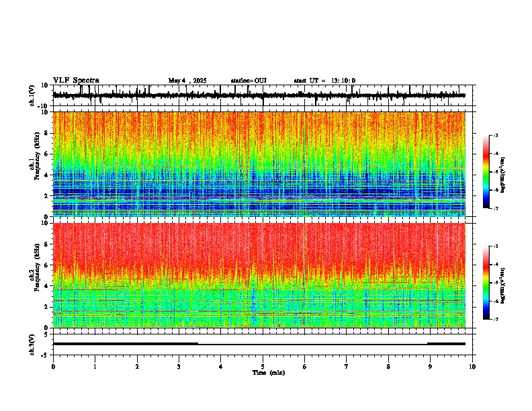This screenshot has height=411, width=532.
Task: Click the ch.1 spectrogram color scale bar
Action: click(486, 172)
